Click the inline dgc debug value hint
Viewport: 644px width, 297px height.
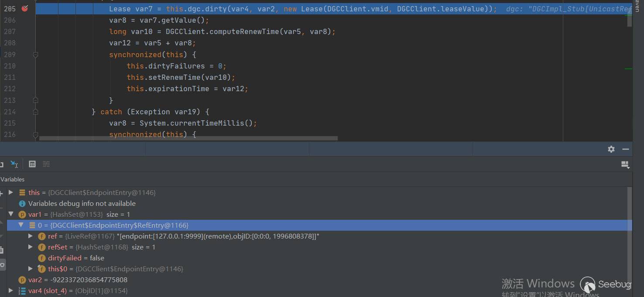[569, 9]
